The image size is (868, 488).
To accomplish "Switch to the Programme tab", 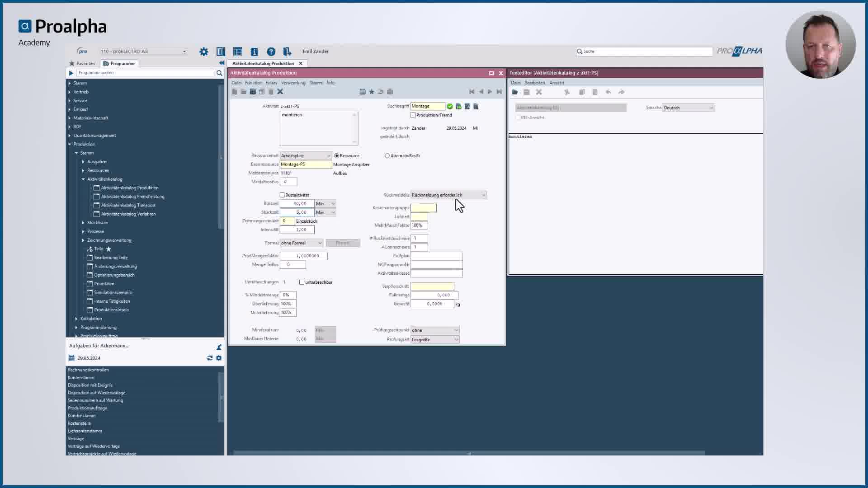I will pyautogui.click(x=119, y=64).
